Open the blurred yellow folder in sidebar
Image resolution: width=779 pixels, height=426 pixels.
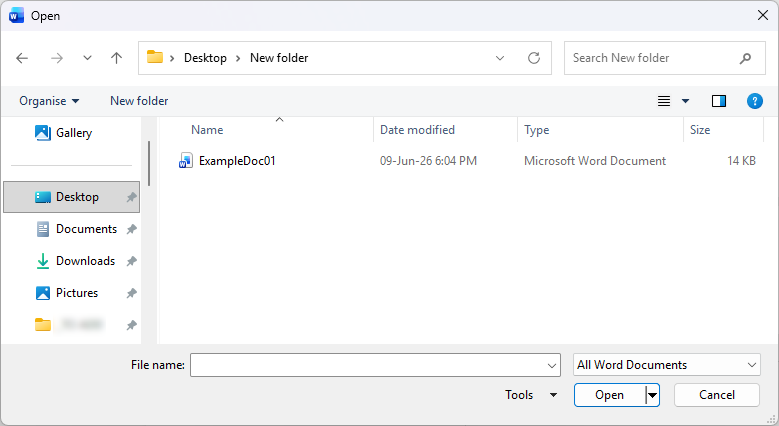point(69,325)
